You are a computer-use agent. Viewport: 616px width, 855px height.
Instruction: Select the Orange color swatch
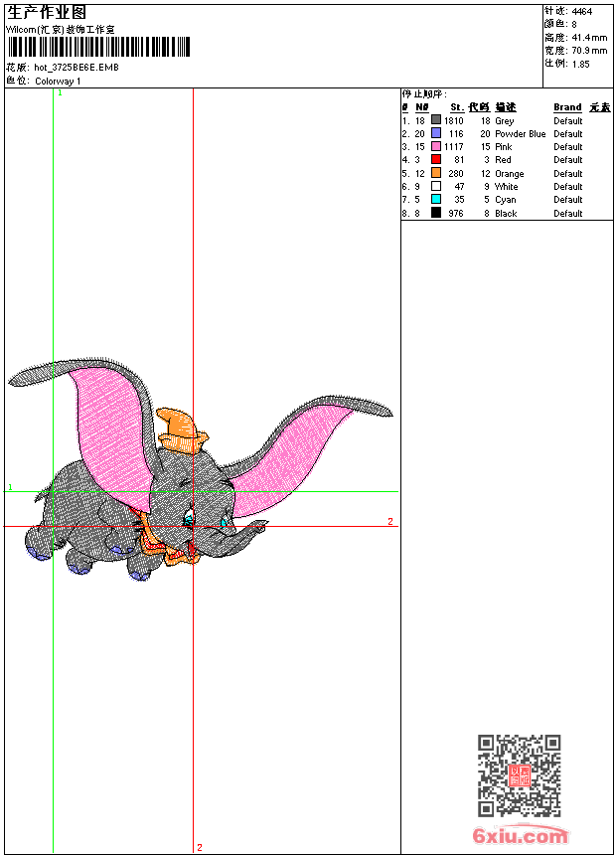[x=436, y=173]
